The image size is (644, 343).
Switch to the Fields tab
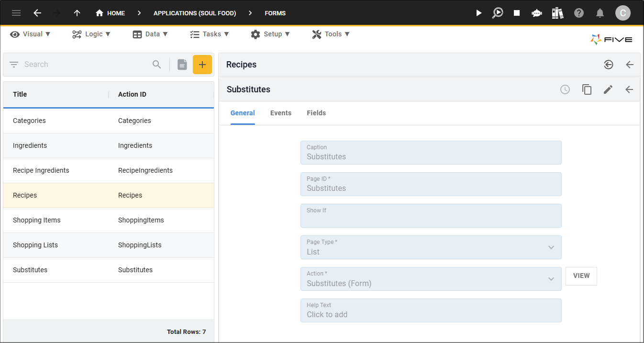pos(316,113)
